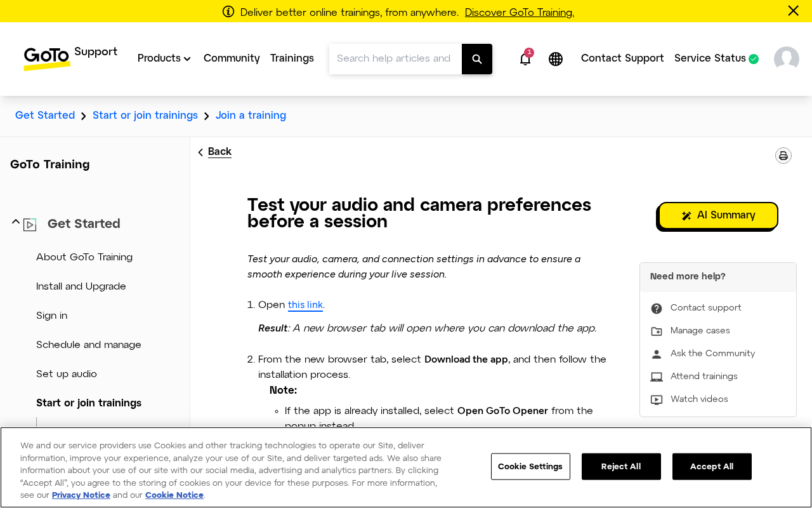This screenshot has height=508, width=812.
Task: Open Contact Support in the header
Action: (622, 58)
